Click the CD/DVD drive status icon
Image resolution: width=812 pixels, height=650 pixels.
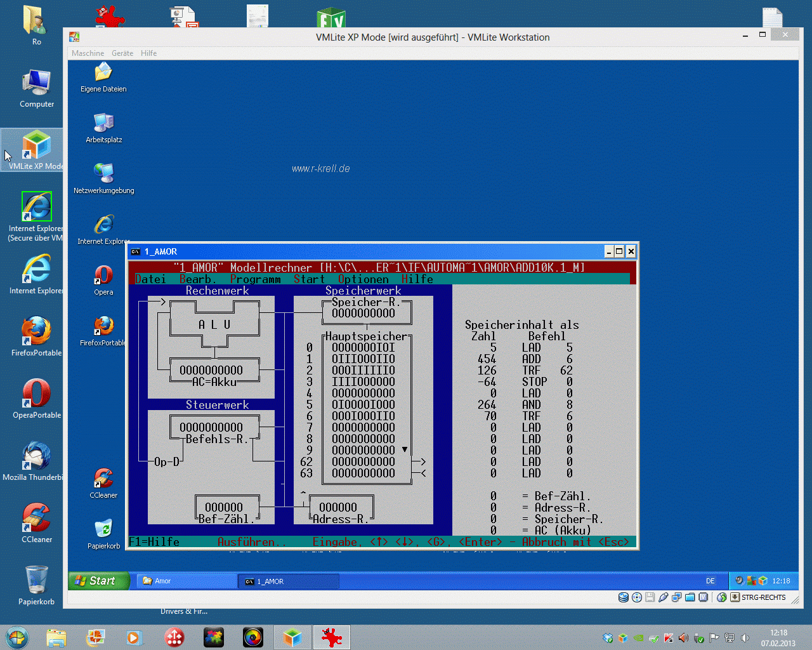tap(637, 597)
